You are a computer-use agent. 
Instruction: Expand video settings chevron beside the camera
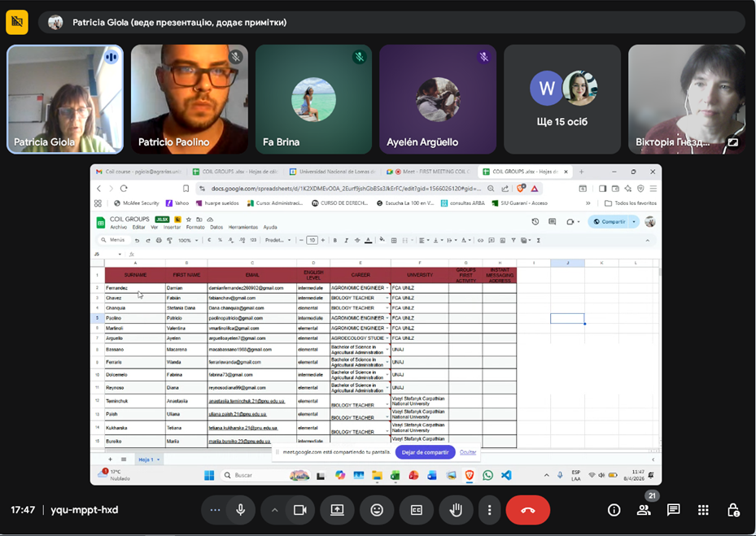tap(275, 510)
